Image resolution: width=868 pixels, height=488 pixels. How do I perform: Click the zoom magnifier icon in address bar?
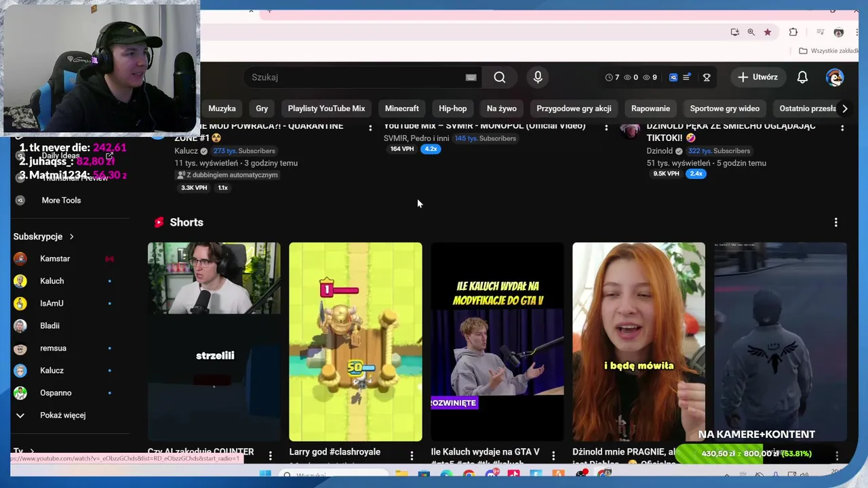(751, 32)
